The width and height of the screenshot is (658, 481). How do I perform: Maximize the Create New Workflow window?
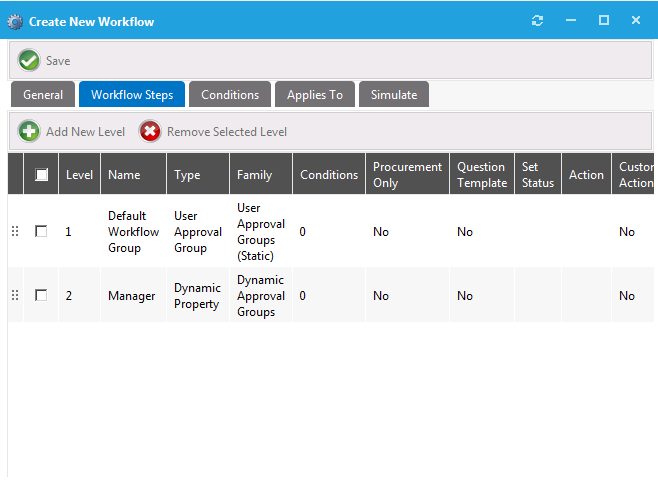604,21
